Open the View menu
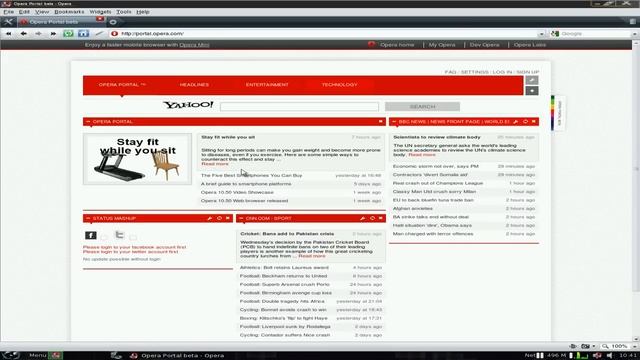Screen dimensions: 640x360 click(x=42, y=12)
